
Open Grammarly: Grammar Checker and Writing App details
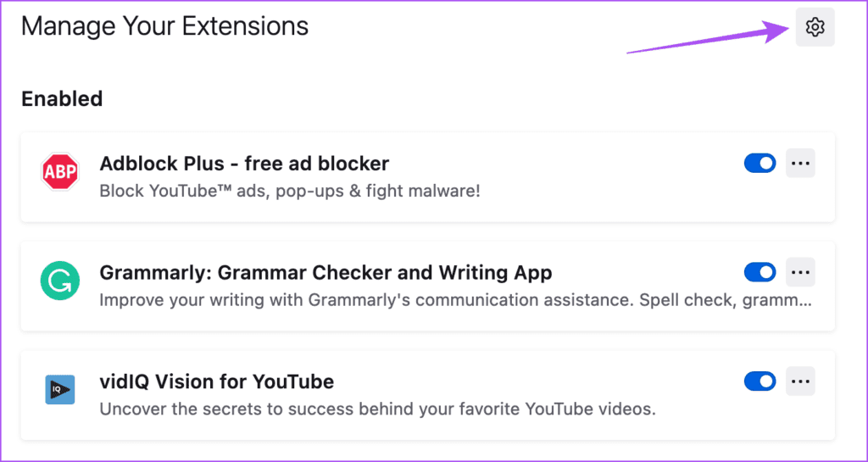pos(325,272)
